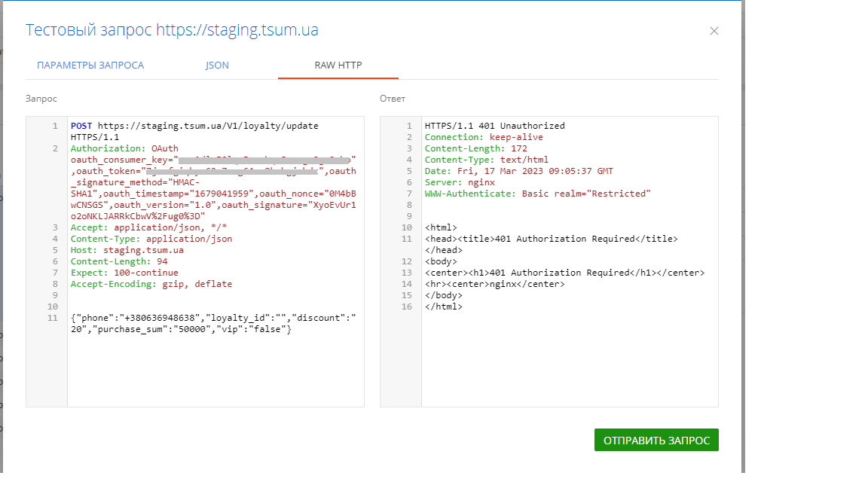The height and width of the screenshot is (488, 868).
Task: Click ОТПРАВИТЬ ЗАПРОС button
Action: pos(656,440)
